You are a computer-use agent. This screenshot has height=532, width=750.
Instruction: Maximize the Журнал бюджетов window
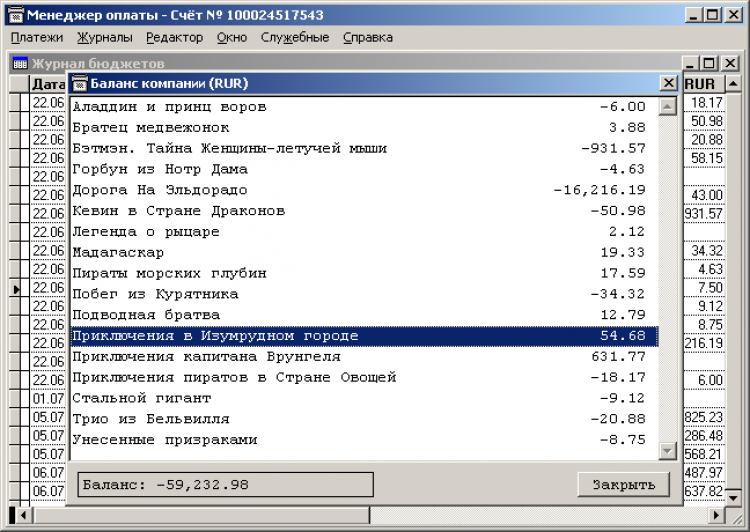[x=709, y=63]
